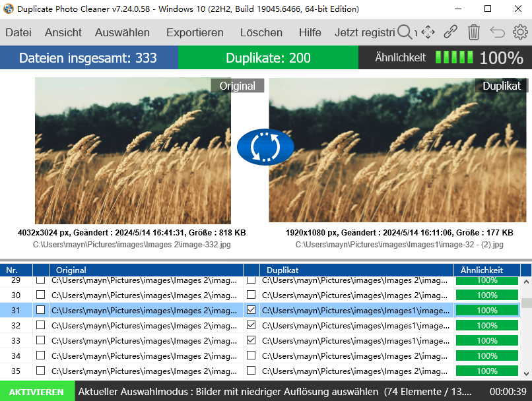The width and height of the screenshot is (532, 401).
Task: Open the Hilfe menu
Action: pyautogui.click(x=309, y=32)
